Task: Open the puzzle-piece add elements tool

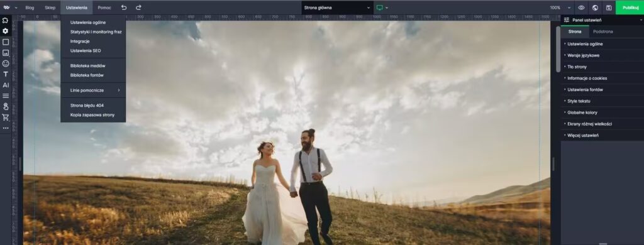Action: click(5, 20)
